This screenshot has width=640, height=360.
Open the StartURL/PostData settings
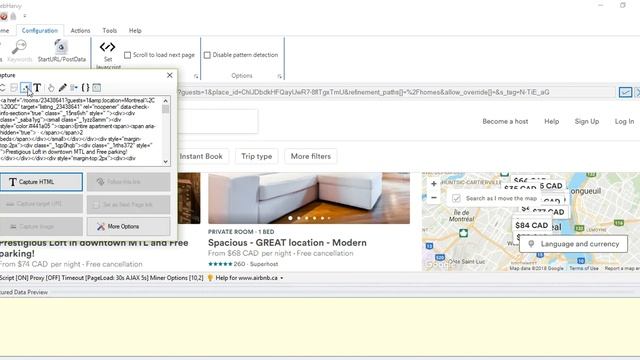pyautogui.click(x=62, y=51)
